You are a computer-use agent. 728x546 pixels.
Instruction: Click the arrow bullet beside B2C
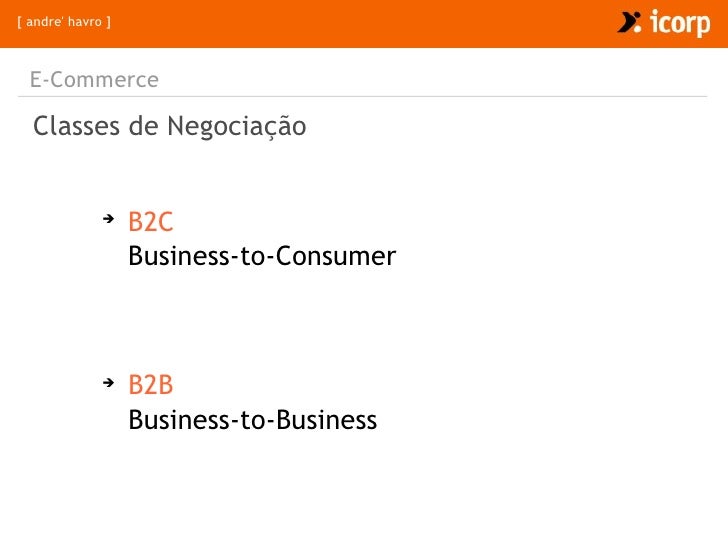[x=109, y=218]
